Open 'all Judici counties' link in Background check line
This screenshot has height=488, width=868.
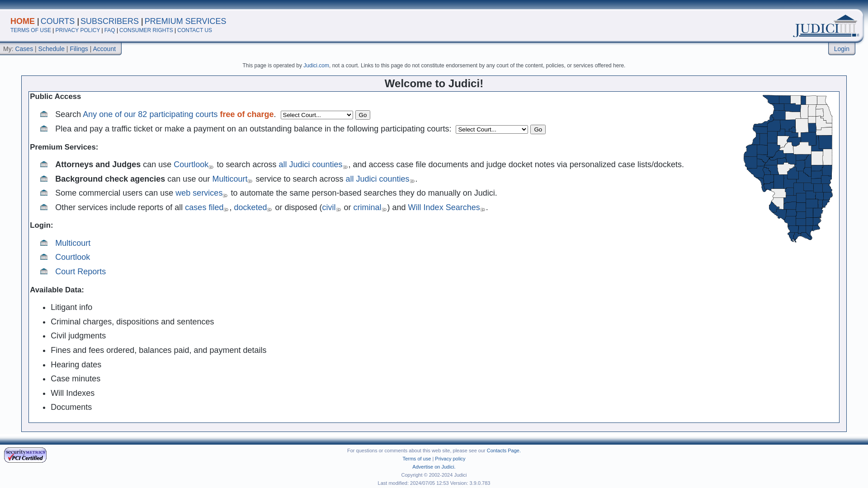click(377, 179)
